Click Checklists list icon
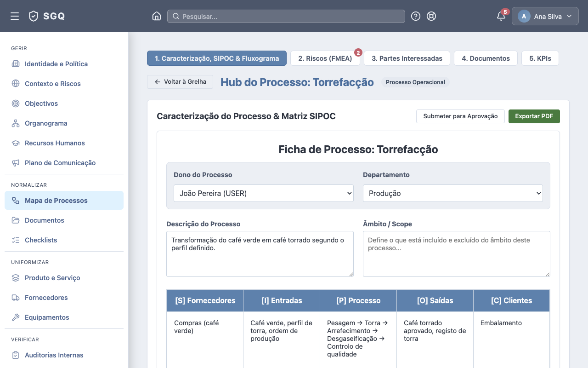This screenshot has width=588, height=368. point(16,240)
